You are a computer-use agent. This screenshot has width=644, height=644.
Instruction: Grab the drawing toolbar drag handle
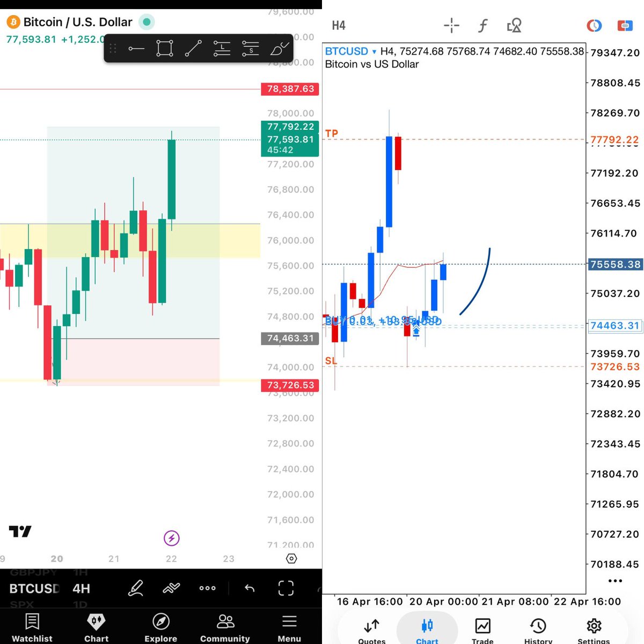click(113, 48)
